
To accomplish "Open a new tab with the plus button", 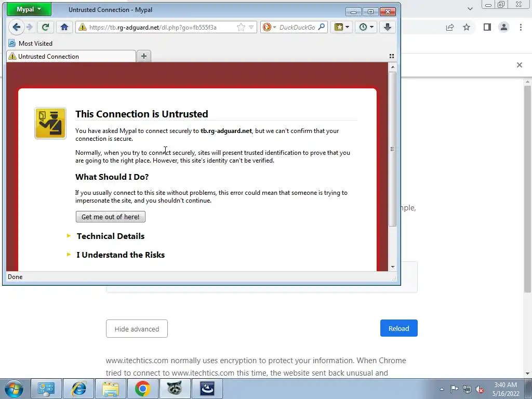I will (x=144, y=56).
